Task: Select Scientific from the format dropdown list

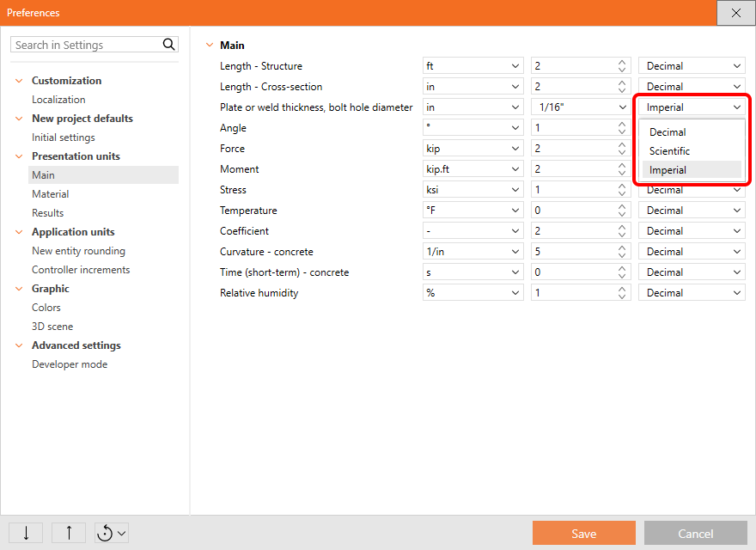Action: pos(669,151)
